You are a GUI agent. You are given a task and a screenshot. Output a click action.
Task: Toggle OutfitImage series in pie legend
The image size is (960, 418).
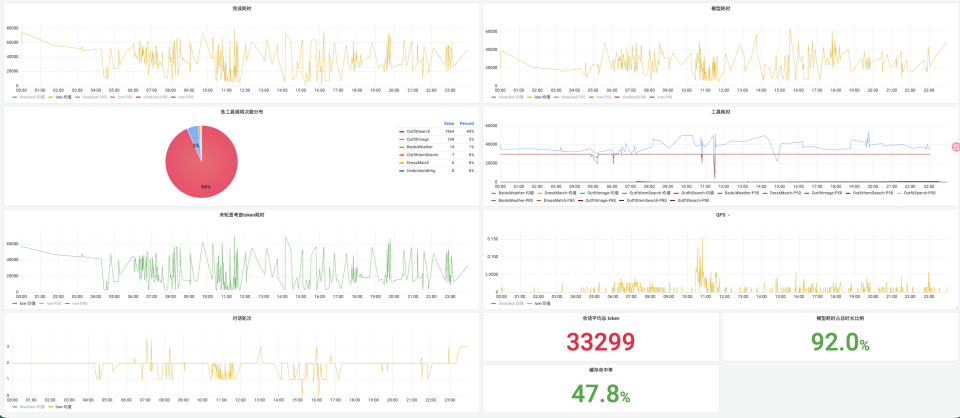418,140
